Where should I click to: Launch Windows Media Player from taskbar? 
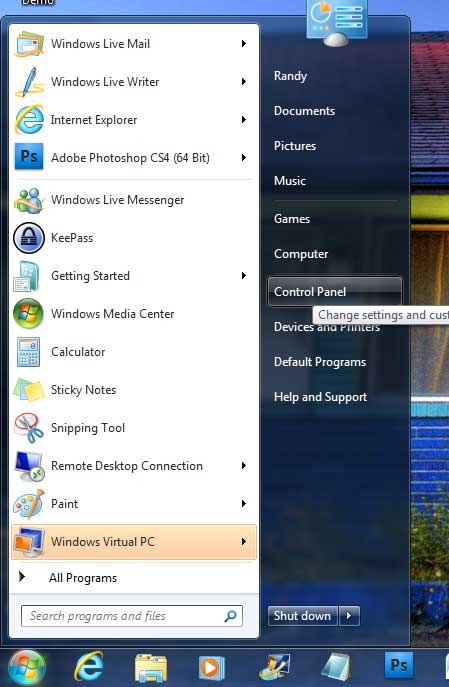coord(211,668)
